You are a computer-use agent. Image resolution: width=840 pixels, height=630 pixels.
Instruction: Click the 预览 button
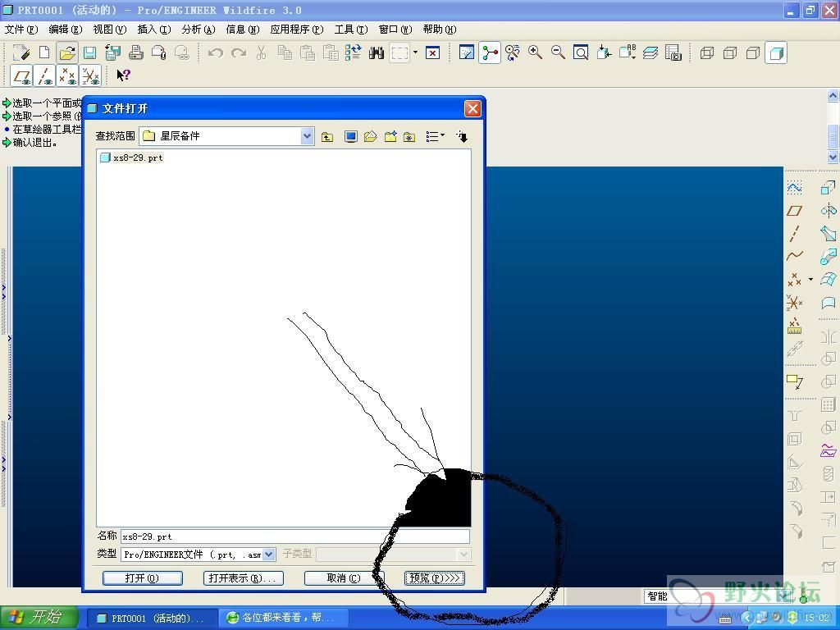[435, 578]
